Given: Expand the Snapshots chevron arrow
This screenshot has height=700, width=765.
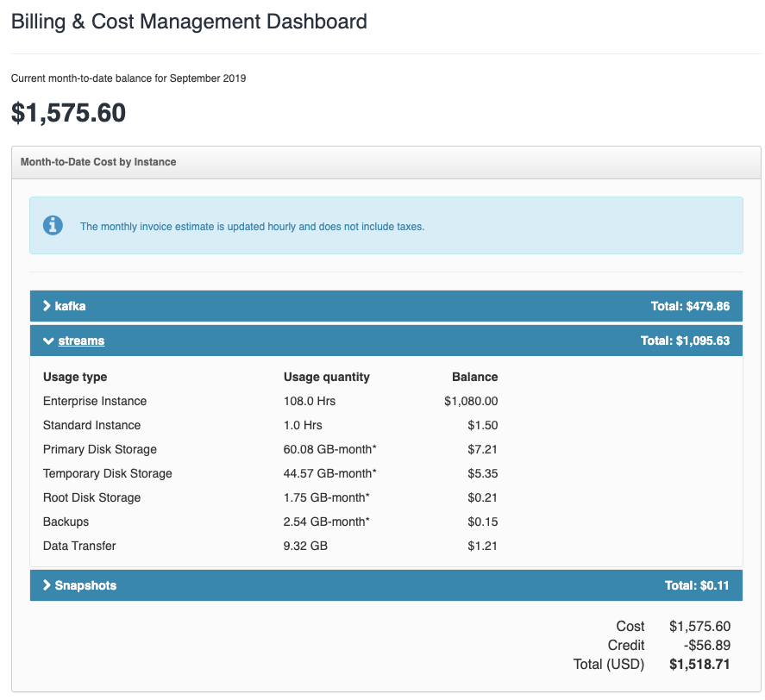Looking at the screenshot, I should [47, 584].
